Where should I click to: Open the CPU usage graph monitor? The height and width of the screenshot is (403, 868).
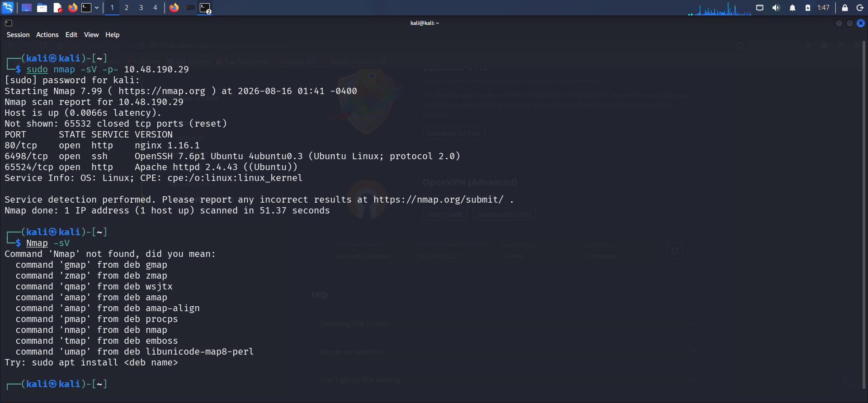pos(720,8)
